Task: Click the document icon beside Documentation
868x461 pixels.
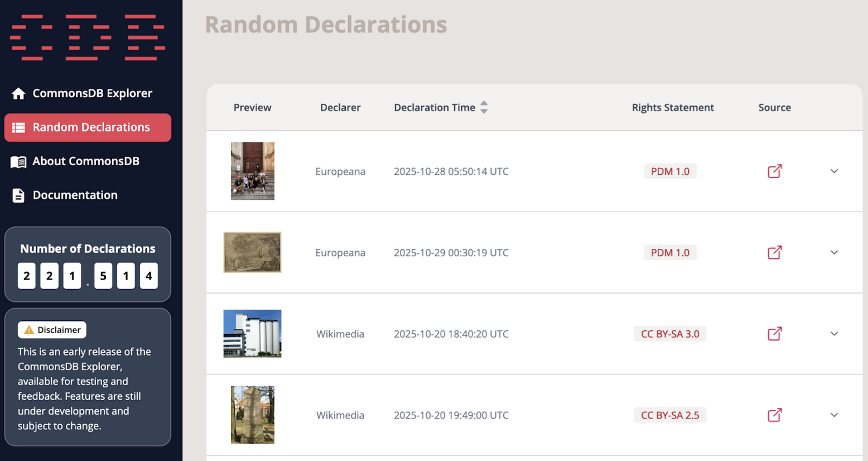Action: click(18, 195)
